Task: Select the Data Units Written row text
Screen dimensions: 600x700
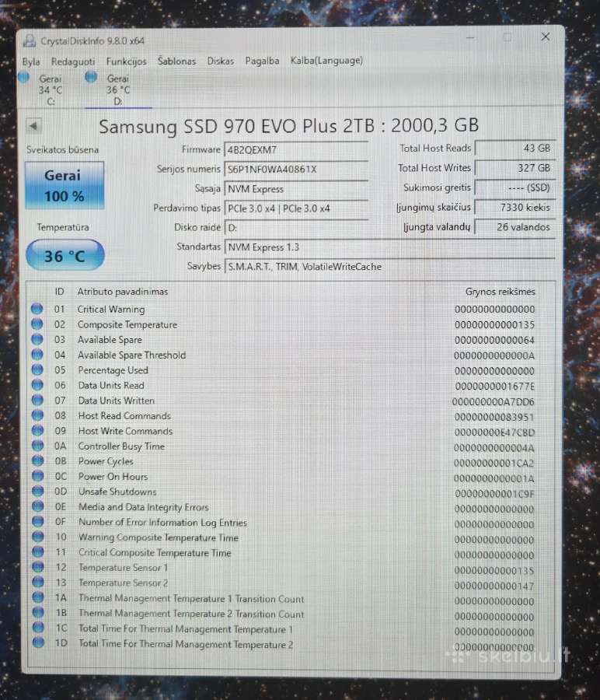Action: point(117,401)
